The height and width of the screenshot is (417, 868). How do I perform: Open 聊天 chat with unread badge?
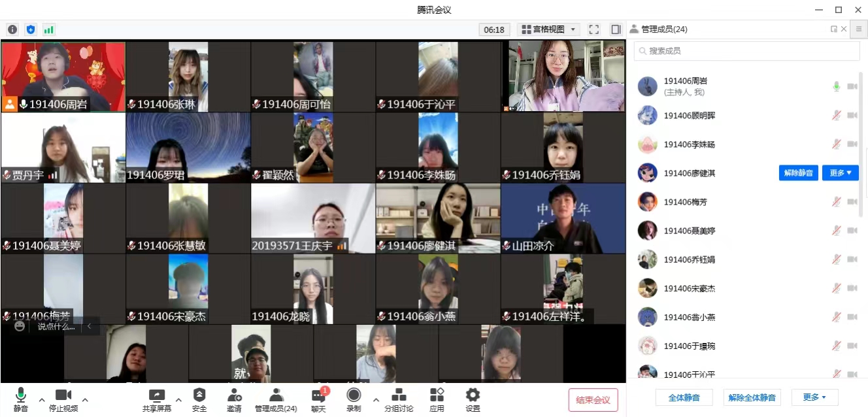[318, 399]
